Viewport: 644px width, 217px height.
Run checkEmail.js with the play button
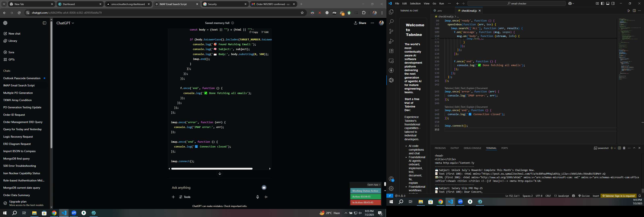(x=629, y=11)
